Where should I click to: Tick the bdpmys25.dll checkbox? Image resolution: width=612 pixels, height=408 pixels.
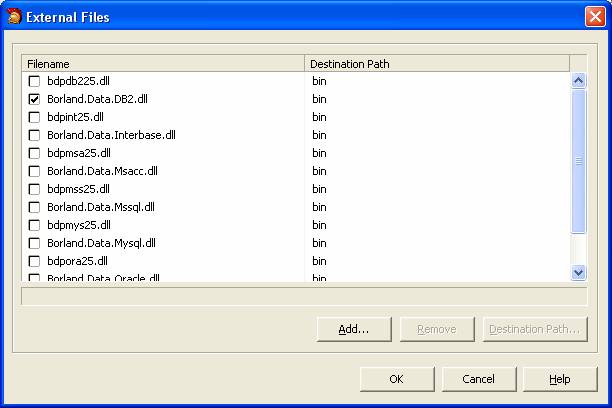pos(34,225)
